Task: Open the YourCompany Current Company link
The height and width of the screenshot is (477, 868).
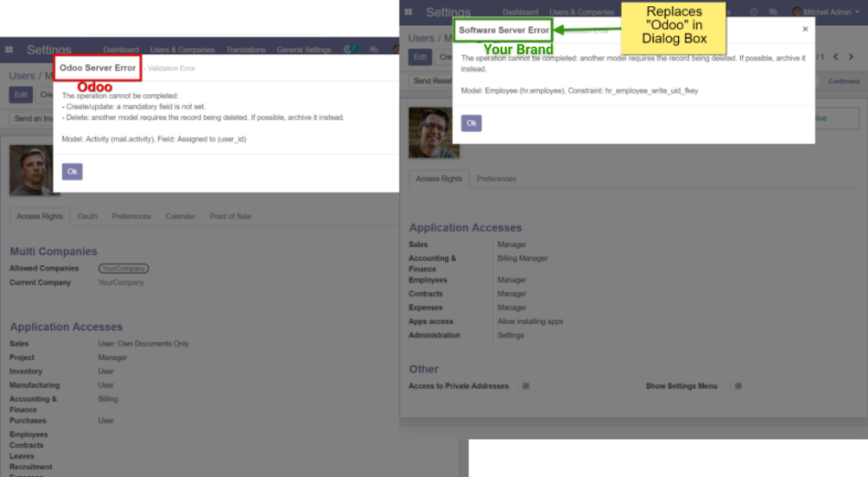Action: click(x=121, y=282)
